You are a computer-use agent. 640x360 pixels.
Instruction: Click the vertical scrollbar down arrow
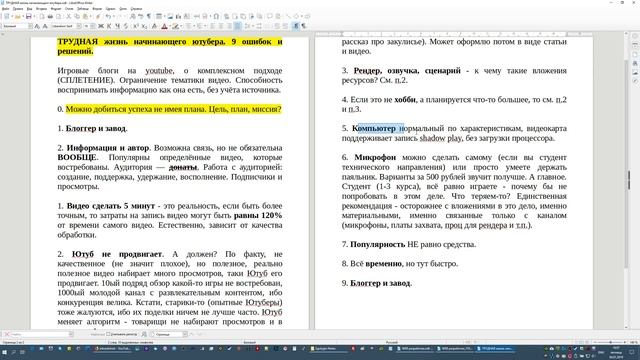(x=627, y=327)
